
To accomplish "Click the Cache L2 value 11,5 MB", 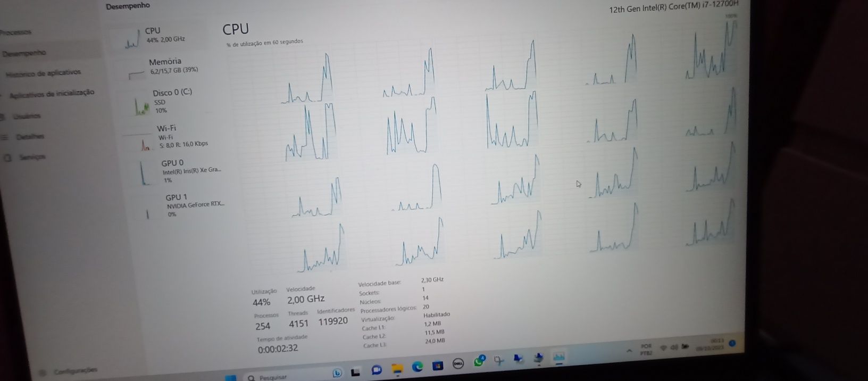I will [434, 333].
